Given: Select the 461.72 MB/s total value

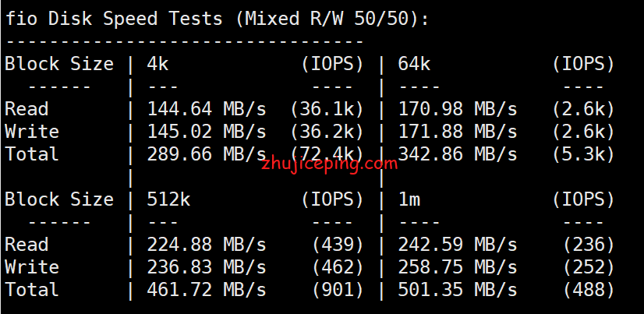Looking at the screenshot, I should [207, 290].
